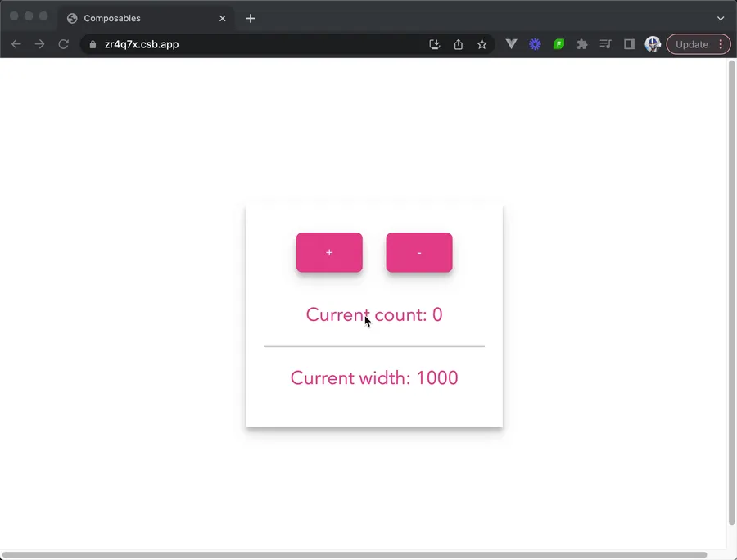Expand the tab search chevron
The width and height of the screenshot is (737, 560).
point(721,18)
